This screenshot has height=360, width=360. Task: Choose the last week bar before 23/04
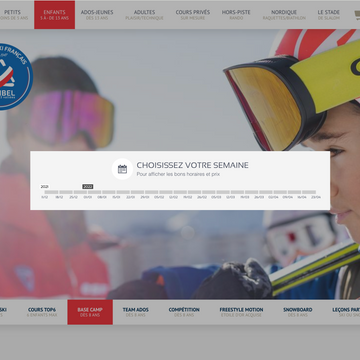[x=309, y=192]
